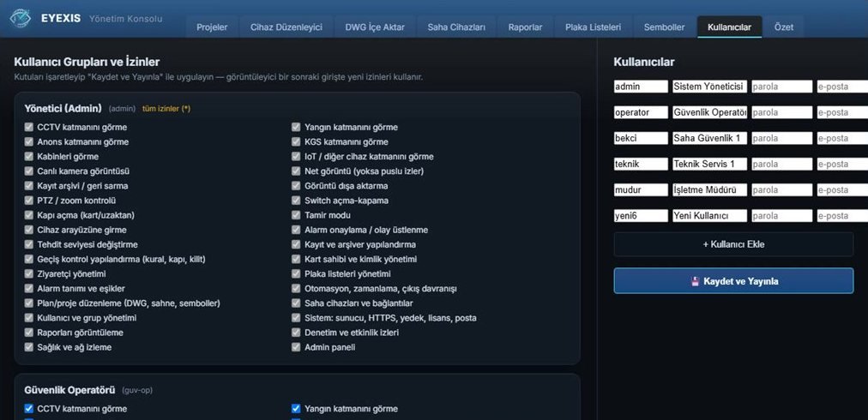This screenshot has width=868, height=420.
Task: Click the Yeni Kullanıcı display name field
Action: click(x=709, y=216)
